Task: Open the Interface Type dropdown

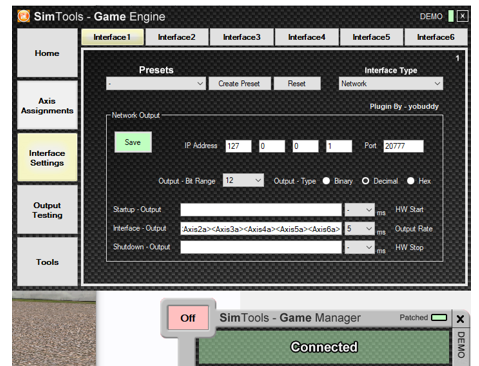Action: coord(391,83)
